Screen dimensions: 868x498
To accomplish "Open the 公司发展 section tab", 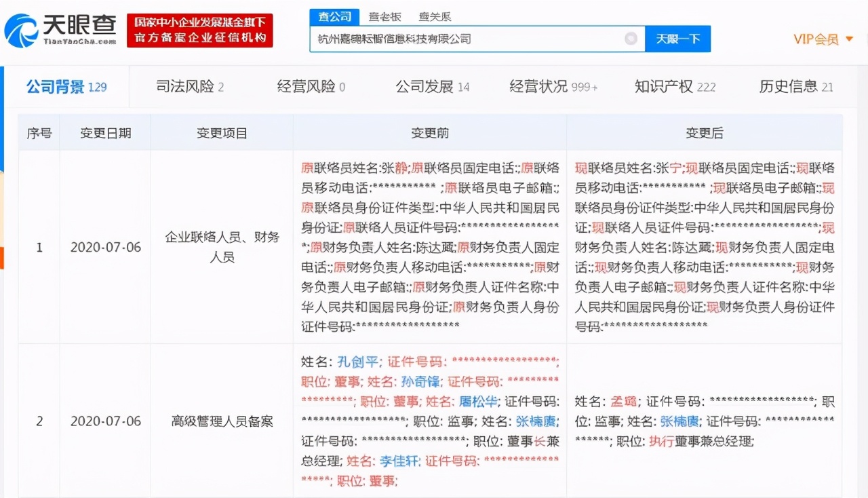I will [x=432, y=87].
